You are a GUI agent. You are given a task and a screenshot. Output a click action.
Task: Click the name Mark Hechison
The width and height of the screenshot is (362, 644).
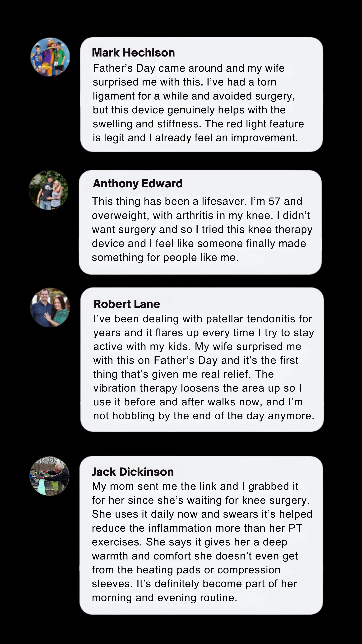point(133,53)
